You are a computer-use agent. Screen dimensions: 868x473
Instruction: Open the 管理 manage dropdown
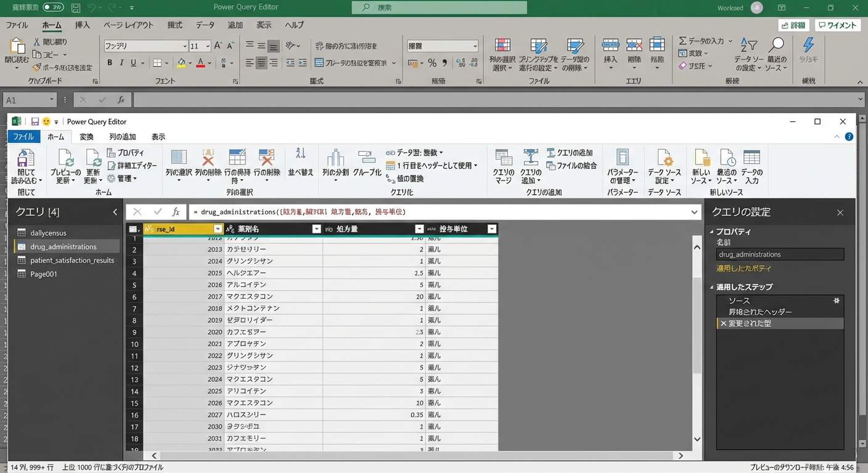pyautogui.click(x=122, y=179)
